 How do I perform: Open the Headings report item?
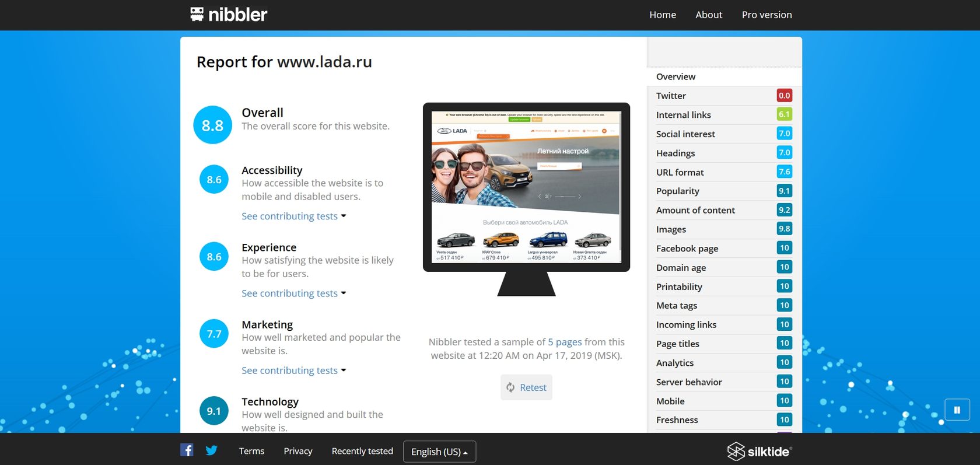(x=724, y=153)
